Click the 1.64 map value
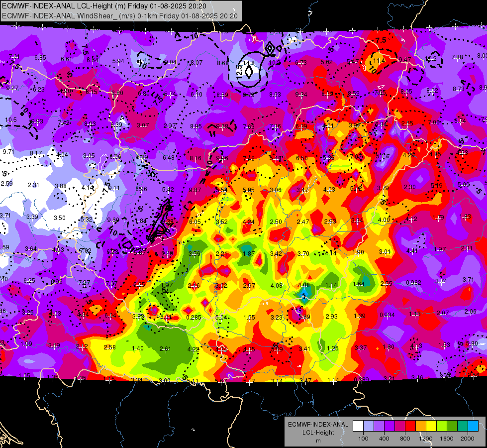This screenshot has height=448, width=487. tap(359, 284)
